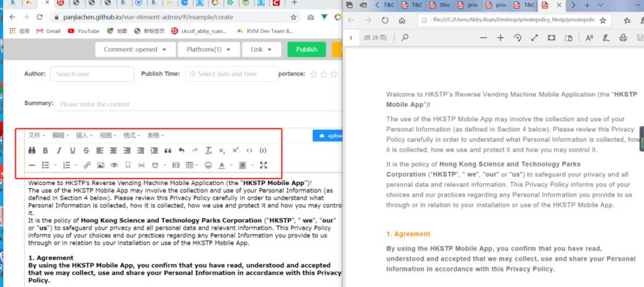Image resolution: width=644 pixels, height=287 pixels.
Task: Open numbered list style dropdown arrow
Action: click(x=76, y=165)
